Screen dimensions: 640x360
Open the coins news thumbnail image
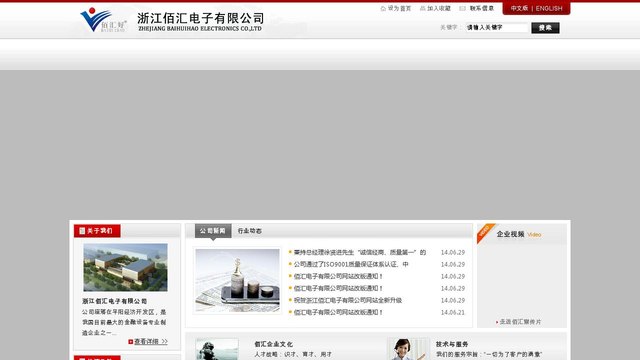click(x=238, y=280)
